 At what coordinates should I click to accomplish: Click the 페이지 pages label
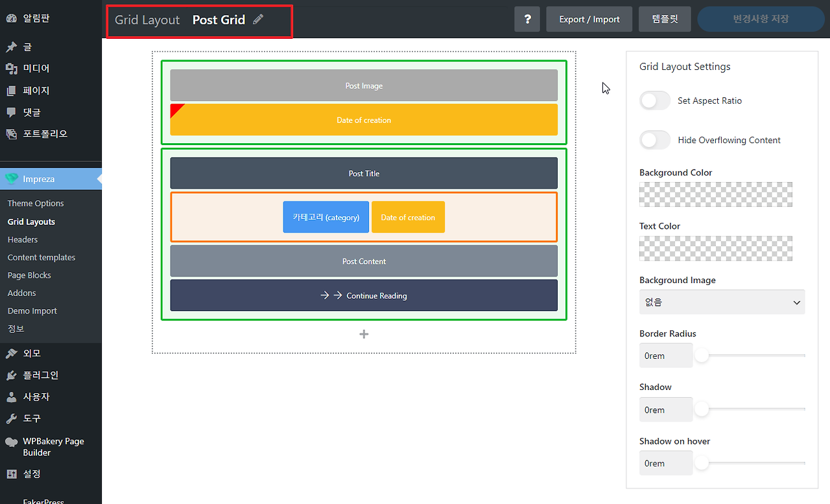coord(36,91)
